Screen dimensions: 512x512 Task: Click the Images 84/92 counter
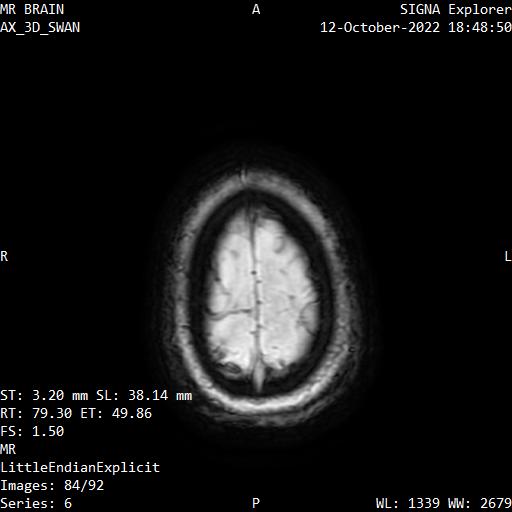click(x=52, y=485)
